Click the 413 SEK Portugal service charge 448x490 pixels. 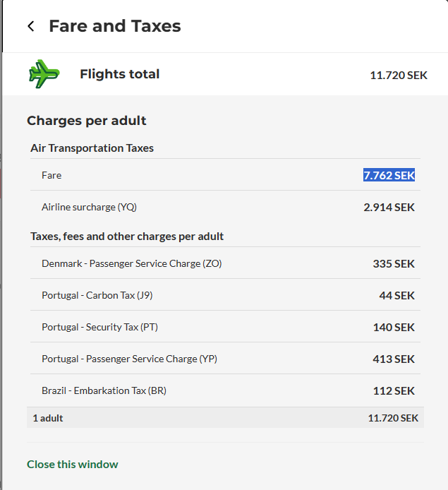click(x=394, y=359)
